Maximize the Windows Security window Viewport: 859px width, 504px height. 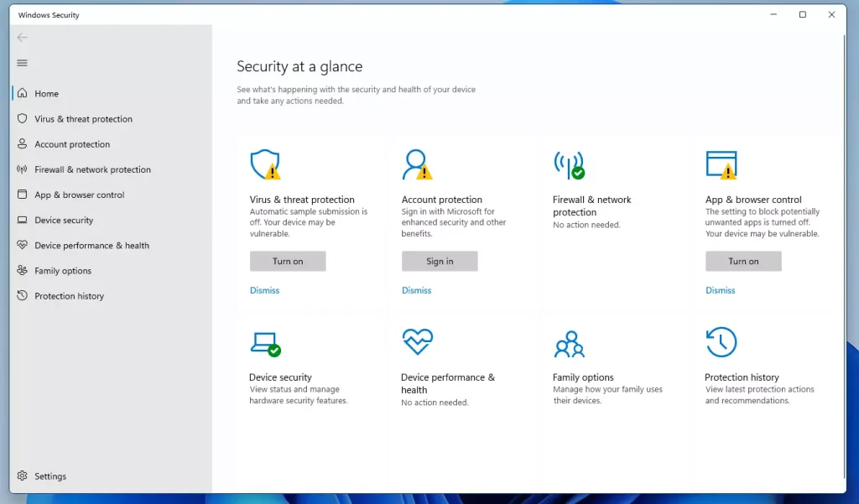pos(803,15)
